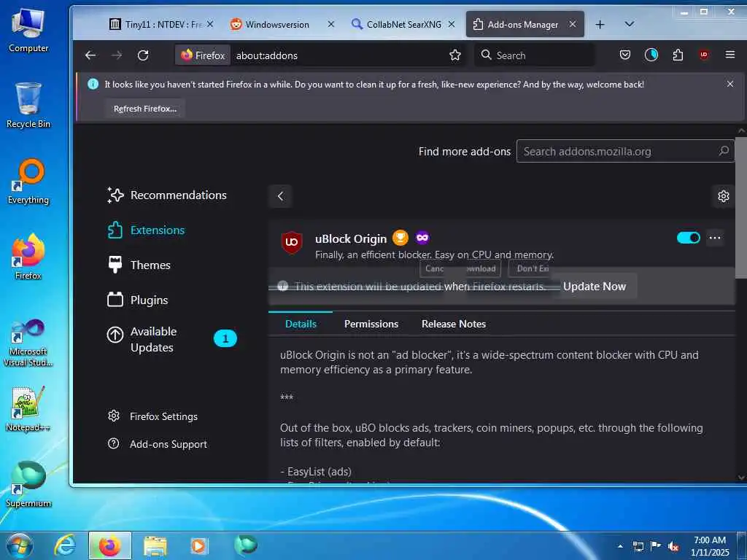Focus the toolbar Search box
Image resolution: width=747 pixels, height=560 pixels.
pyautogui.click(x=535, y=55)
